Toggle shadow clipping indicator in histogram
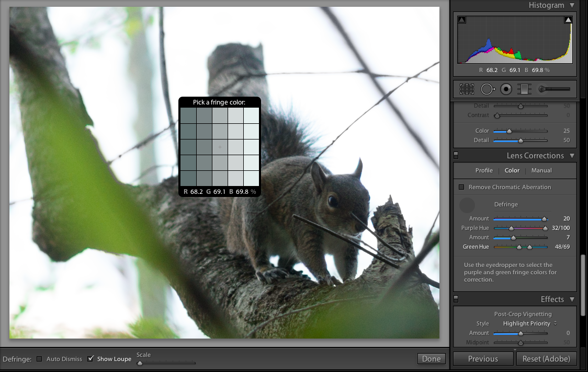The height and width of the screenshot is (372, 588). pyautogui.click(x=461, y=20)
